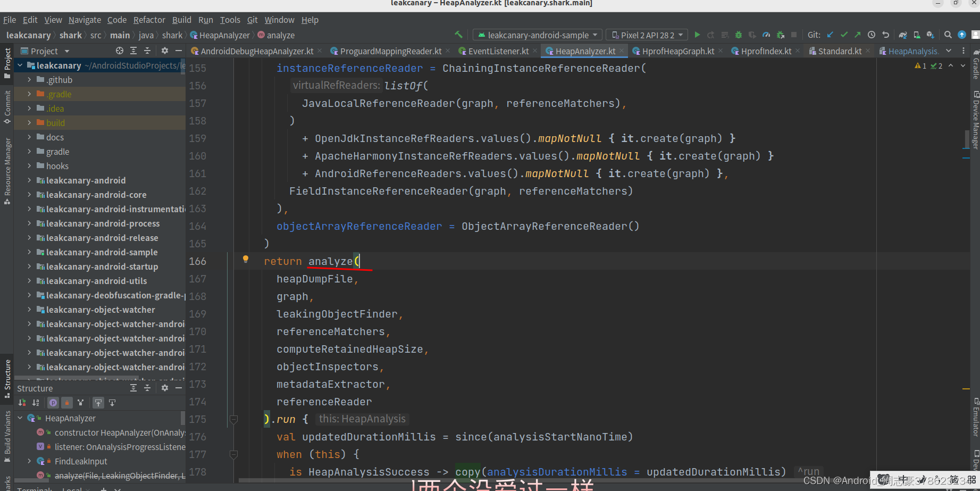Image resolution: width=980 pixels, height=491 pixels.
Task: Show hidden editor tabs dropdown chevron
Action: (949, 51)
